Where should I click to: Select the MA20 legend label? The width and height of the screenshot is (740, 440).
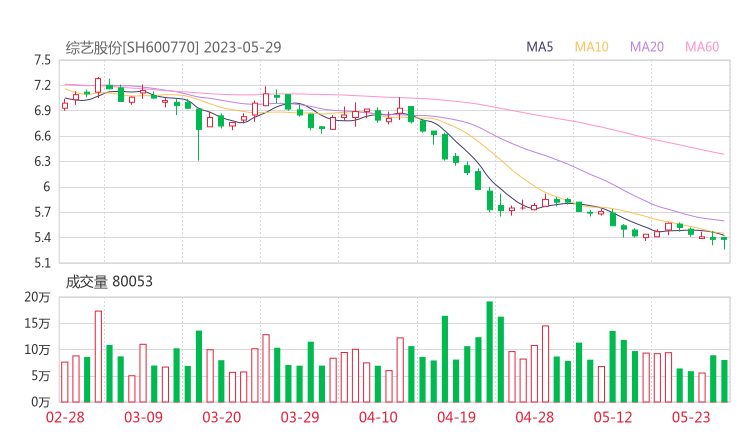[647, 47]
